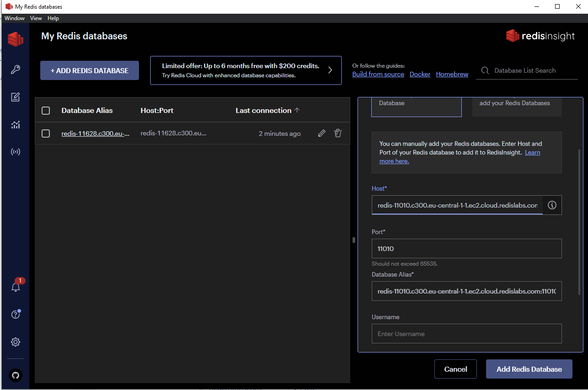Open the Pub/Sub broadcast icon in sidebar
The height and width of the screenshot is (390, 588).
tap(16, 152)
